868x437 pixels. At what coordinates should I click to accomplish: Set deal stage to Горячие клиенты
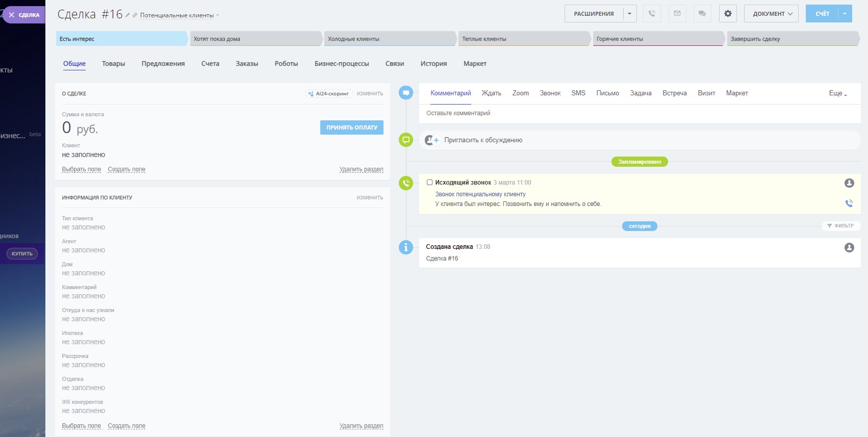pyautogui.click(x=657, y=39)
